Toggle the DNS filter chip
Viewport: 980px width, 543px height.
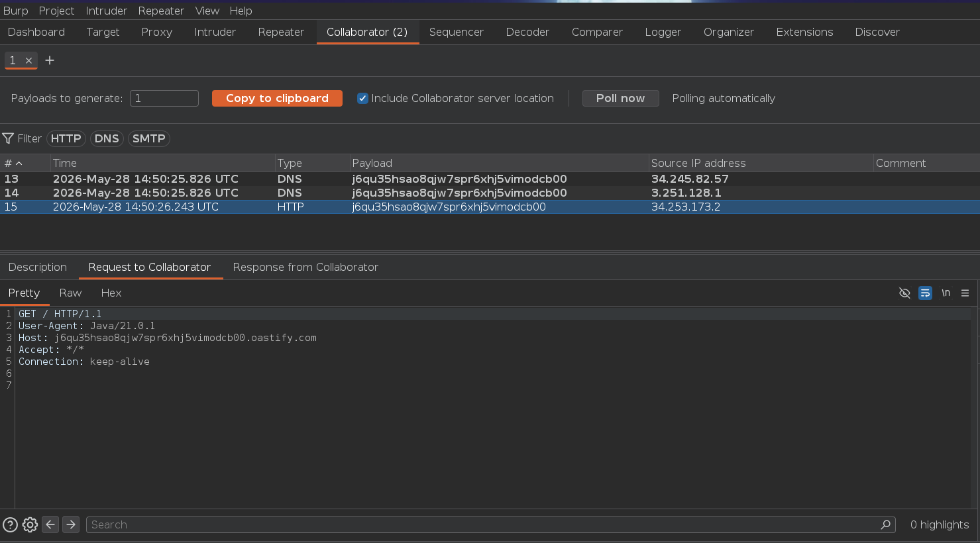point(107,138)
